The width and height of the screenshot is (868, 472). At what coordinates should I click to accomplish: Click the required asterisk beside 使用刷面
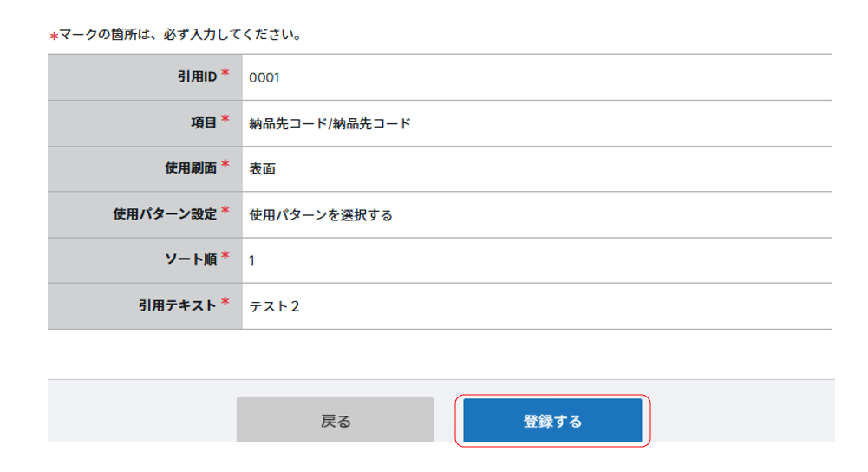tap(225, 166)
